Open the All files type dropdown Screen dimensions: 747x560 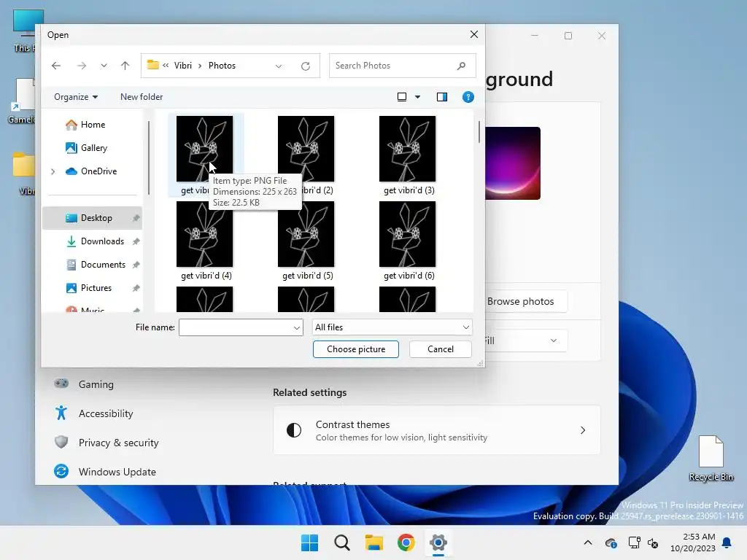[x=392, y=327]
